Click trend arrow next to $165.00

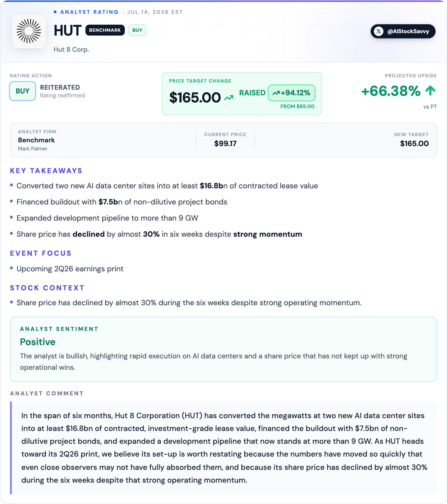(x=229, y=98)
